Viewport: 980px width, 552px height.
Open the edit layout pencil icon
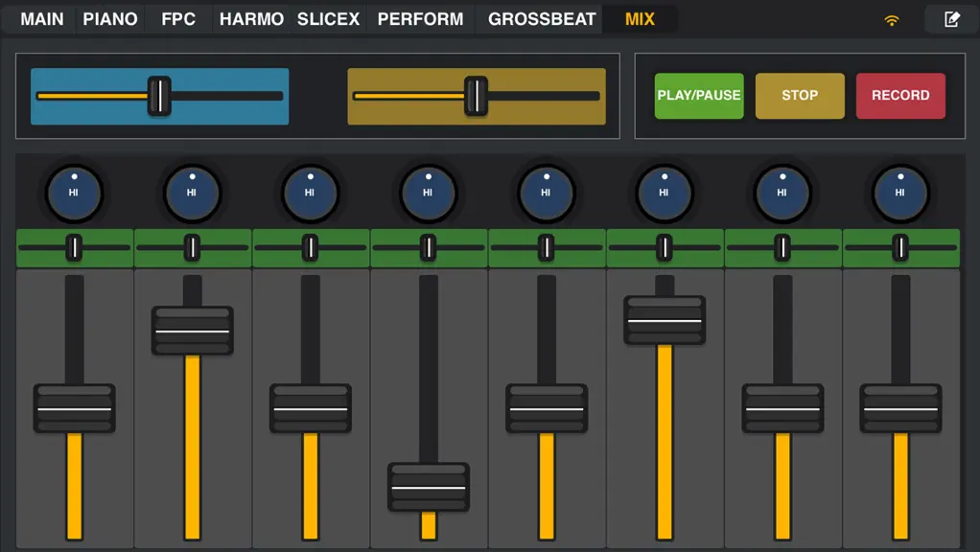coord(951,19)
